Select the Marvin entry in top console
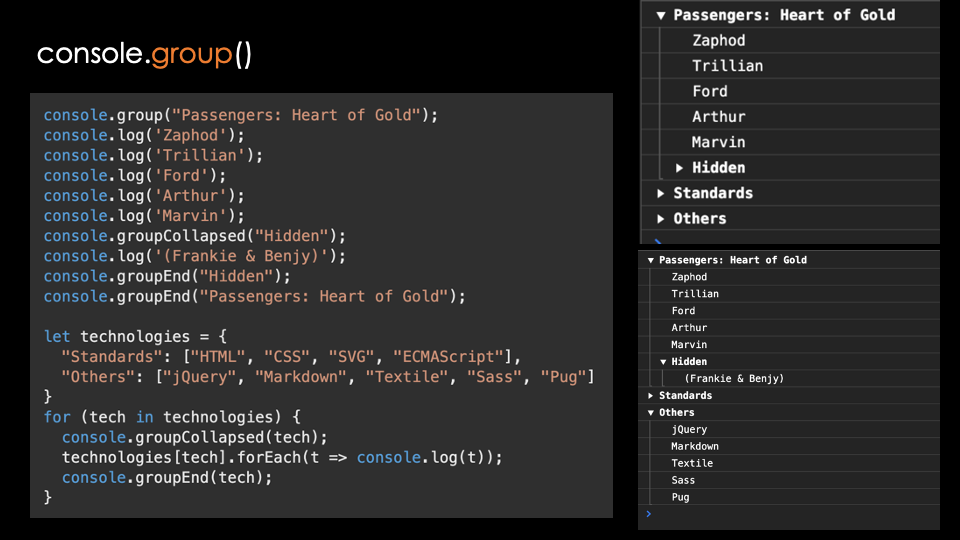The width and height of the screenshot is (960, 540). (x=718, y=142)
